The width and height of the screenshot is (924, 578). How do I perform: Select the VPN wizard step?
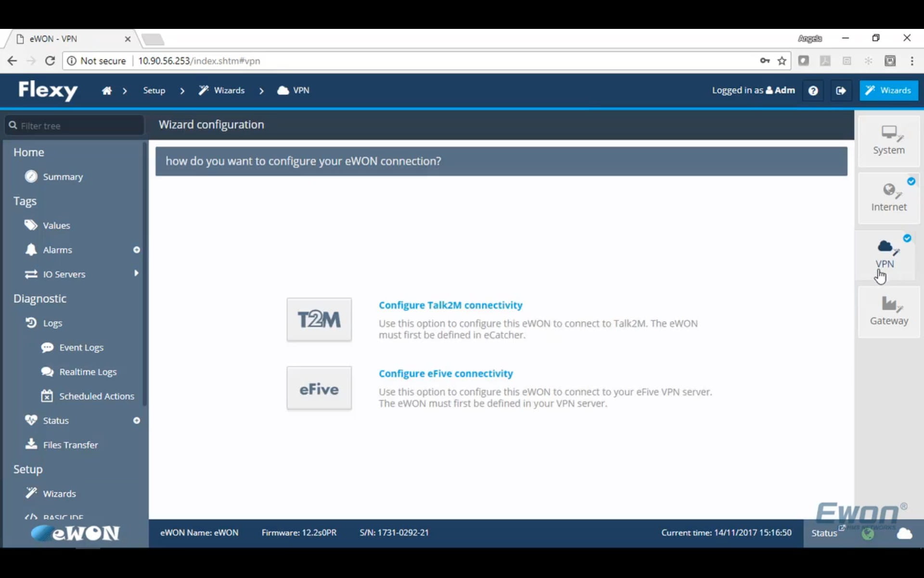885,255
